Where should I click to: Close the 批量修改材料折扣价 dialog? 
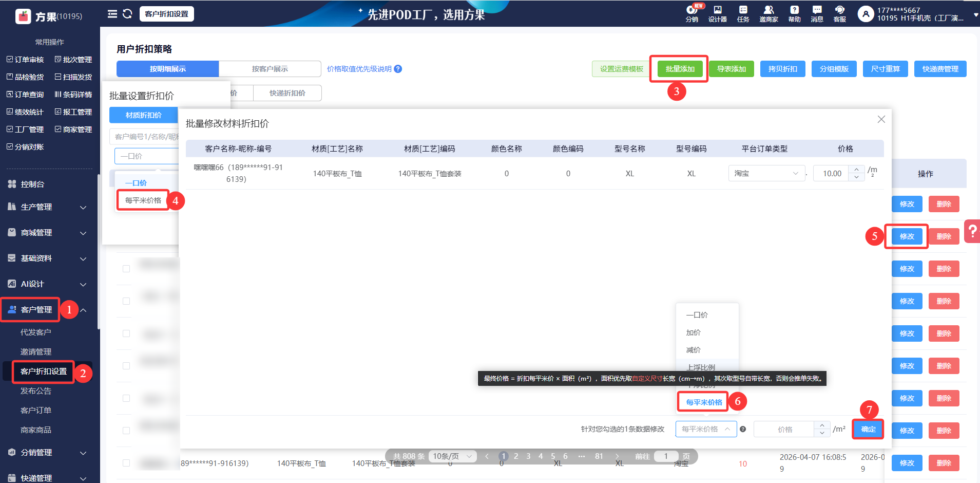click(881, 119)
